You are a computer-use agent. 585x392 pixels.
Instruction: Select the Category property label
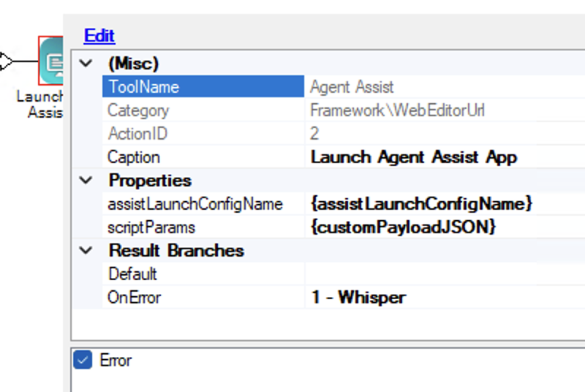click(138, 110)
